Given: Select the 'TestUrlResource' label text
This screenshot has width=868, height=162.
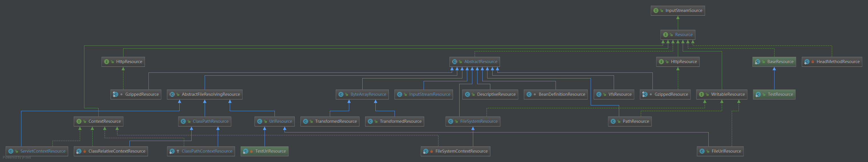Looking at the screenshot, I should tap(271, 151).
